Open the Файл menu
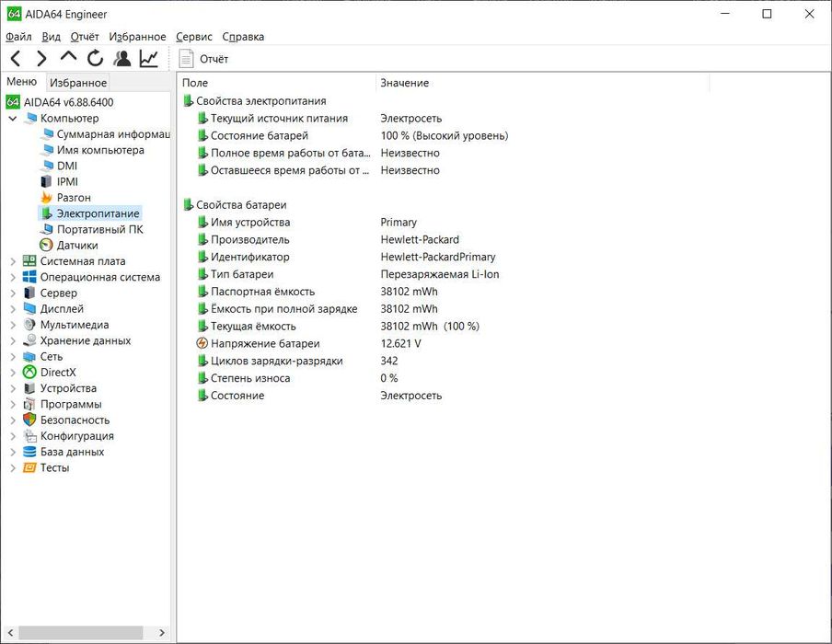This screenshot has width=832, height=644. [18, 37]
